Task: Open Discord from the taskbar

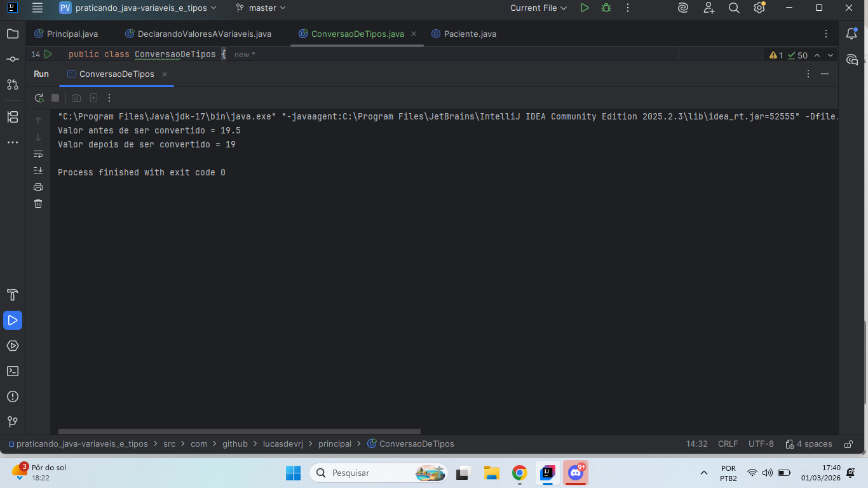Action: [x=575, y=473]
